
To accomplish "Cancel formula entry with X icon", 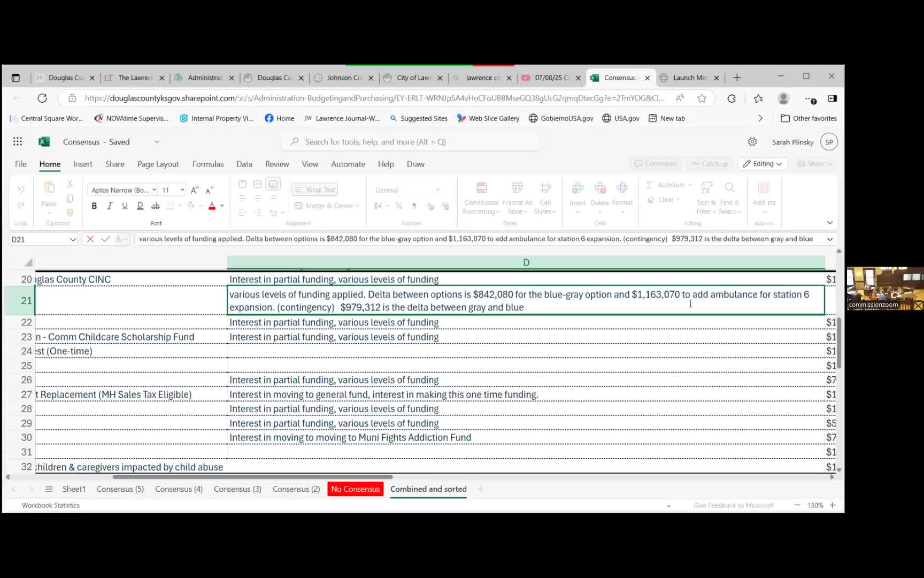I will tap(90, 239).
